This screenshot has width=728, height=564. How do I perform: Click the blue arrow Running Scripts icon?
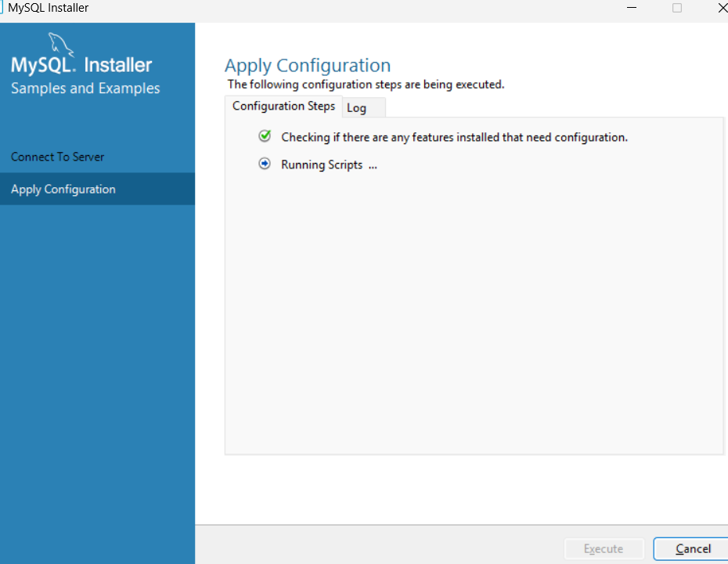[265, 164]
